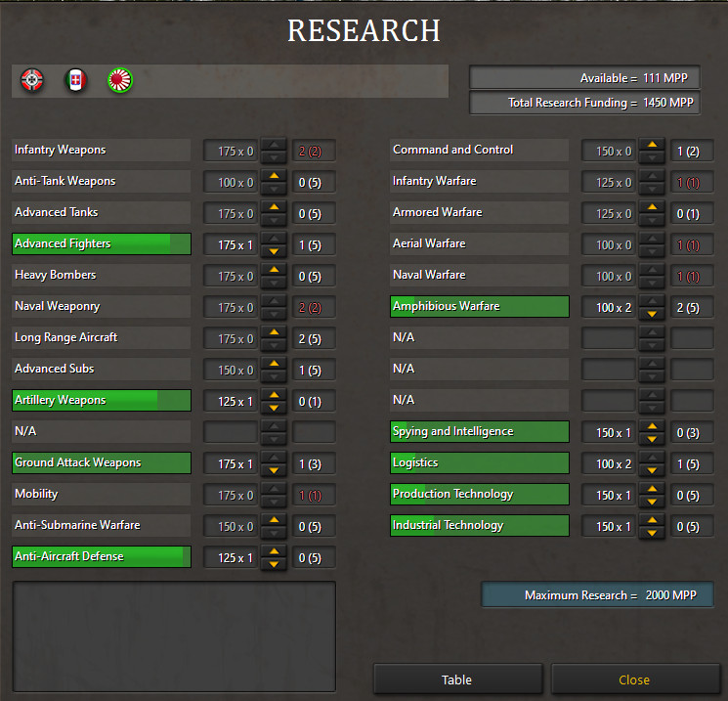Click the Advanced Fighters progress bar
The image size is (728, 701).
pos(102,243)
